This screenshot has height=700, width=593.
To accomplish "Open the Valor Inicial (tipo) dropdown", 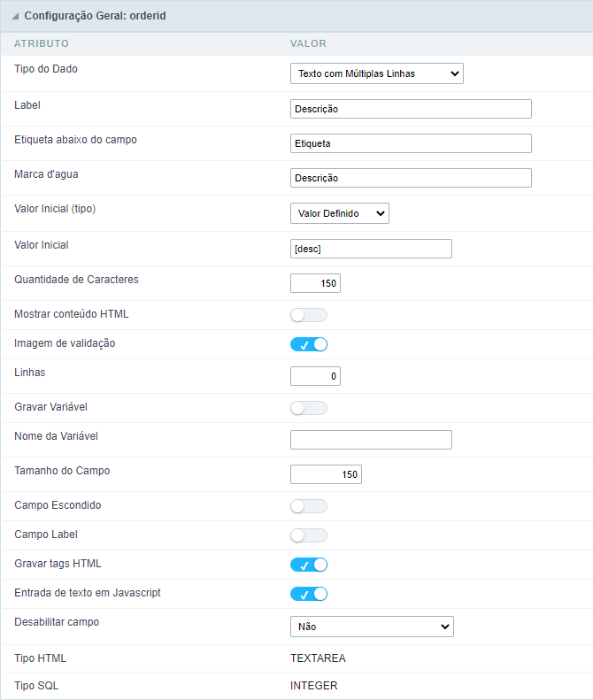I will point(339,213).
